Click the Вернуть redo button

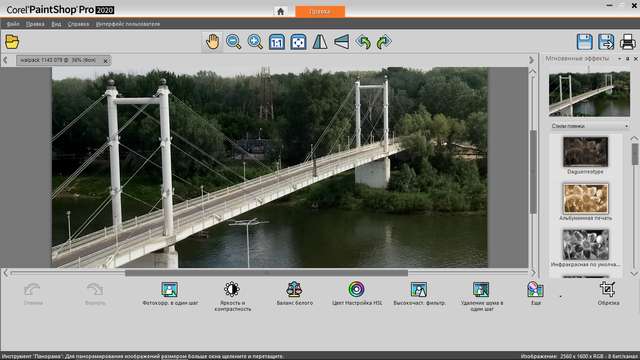95,294
